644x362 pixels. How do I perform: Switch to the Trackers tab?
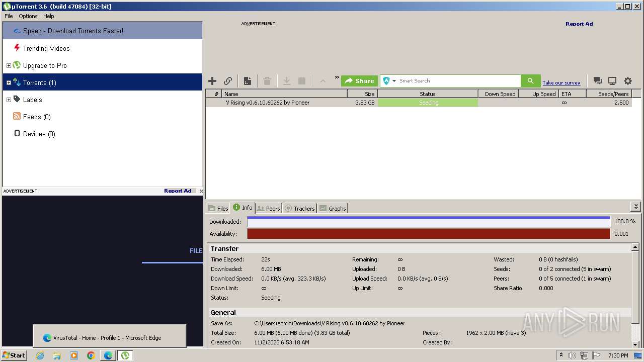tap(299, 208)
